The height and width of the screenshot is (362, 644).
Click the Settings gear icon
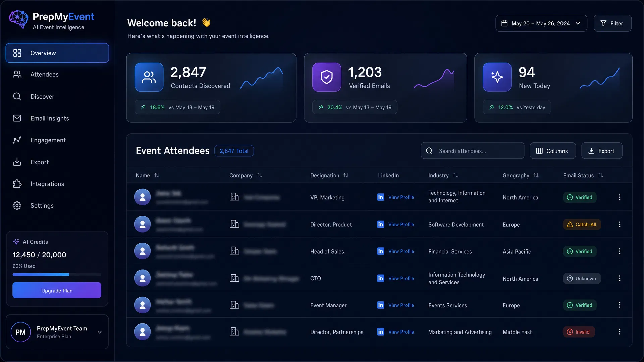tap(17, 205)
